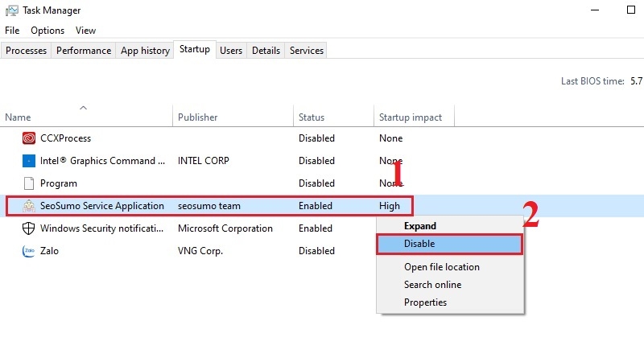Viewport: 644px width, 362px height.
Task: Switch to the Users tab
Action: 231,51
